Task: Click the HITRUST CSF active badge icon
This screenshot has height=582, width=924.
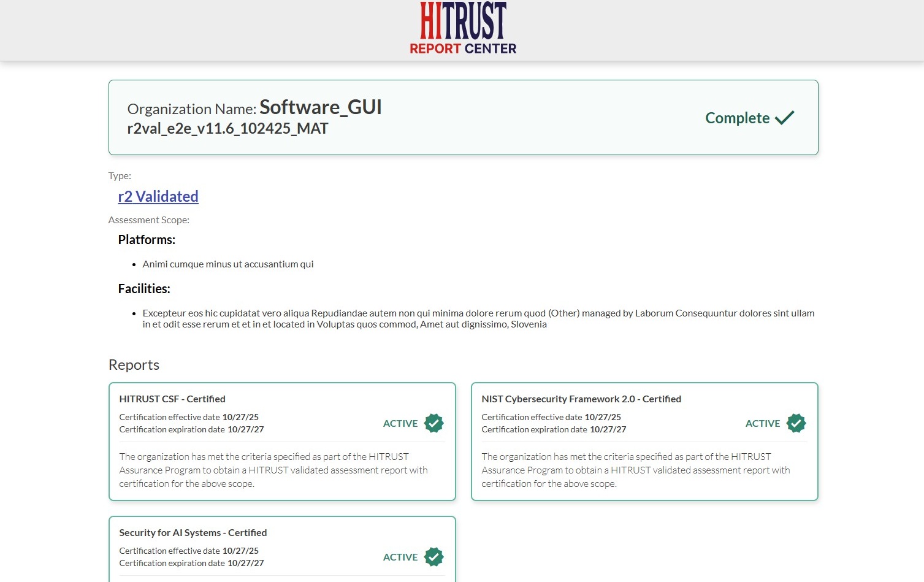Action: pyautogui.click(x=433, y=423)
